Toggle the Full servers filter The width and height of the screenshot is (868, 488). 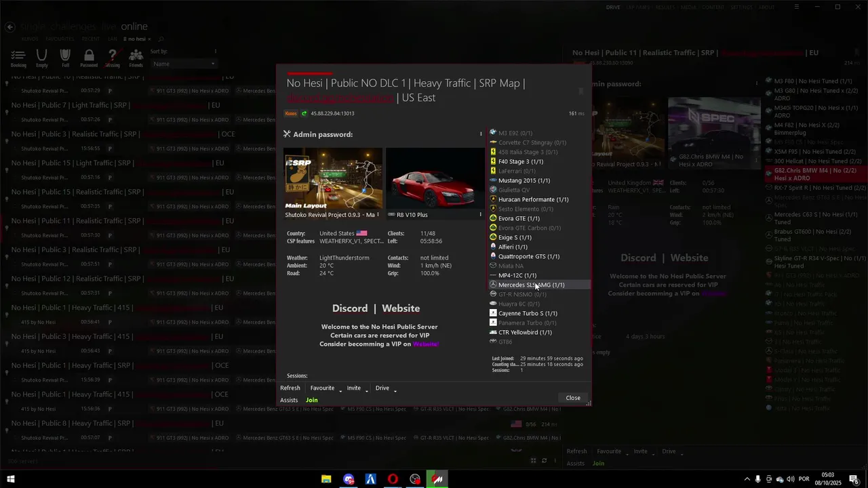pyautogui.click(x=65, y=58)
